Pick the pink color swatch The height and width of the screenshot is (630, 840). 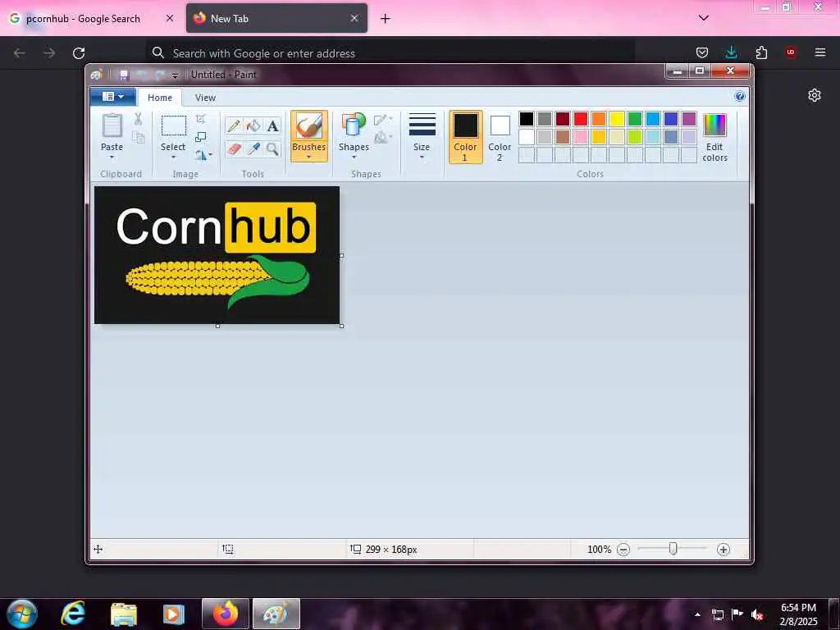click(581, 137)
